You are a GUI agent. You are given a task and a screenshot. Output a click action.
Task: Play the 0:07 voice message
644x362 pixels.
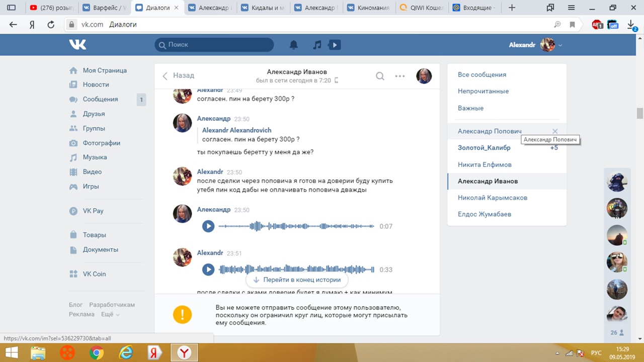click(208, 226)
